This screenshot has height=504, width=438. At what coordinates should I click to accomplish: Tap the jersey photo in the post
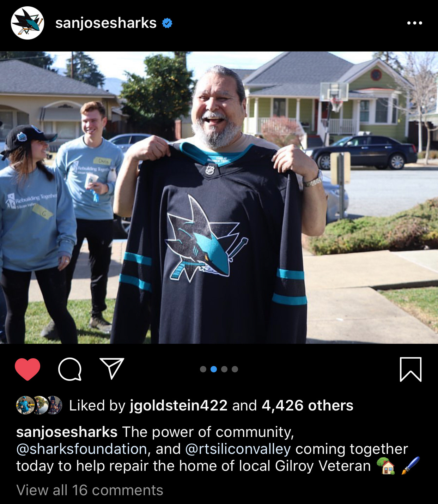pos(219,198)
